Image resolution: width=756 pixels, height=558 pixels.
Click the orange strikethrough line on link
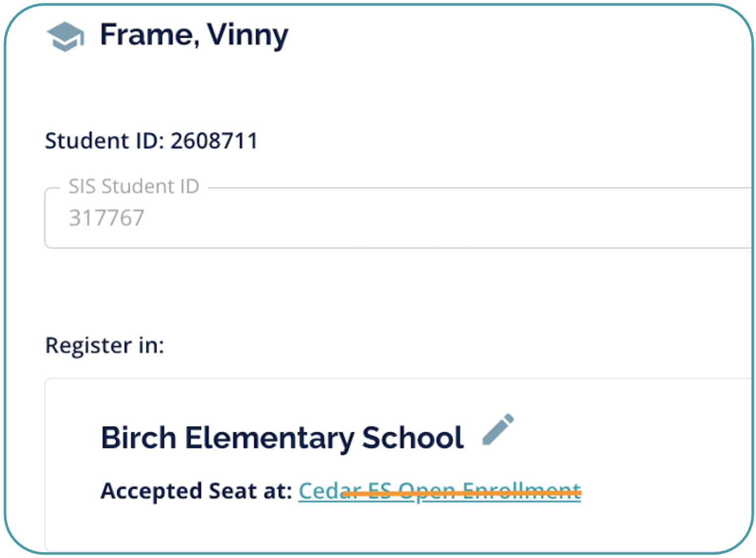tap(461, 493)
